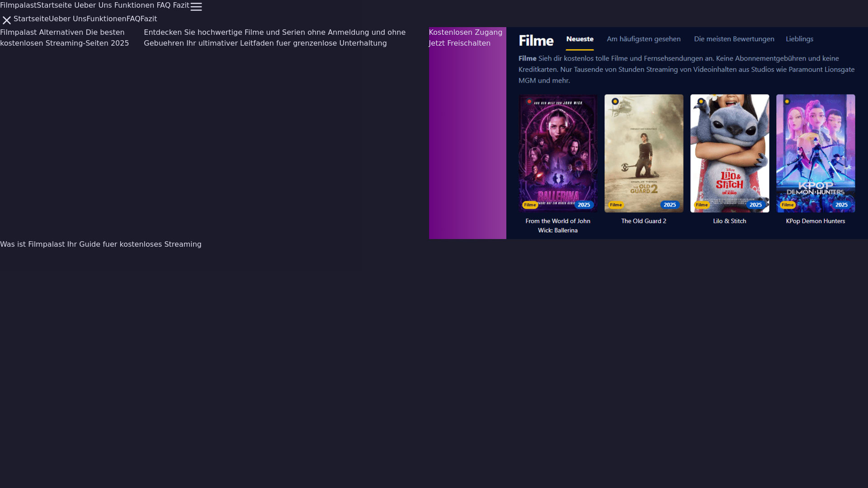Click the dot marker on Old Guard 2 poster
Image resolution: width=868 pixels, height=488 pixels.
(615, 102)
